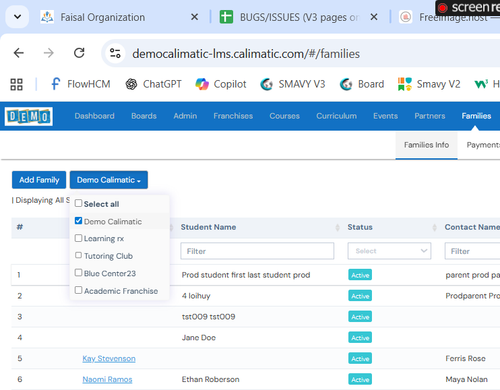
Task: Open the apps grid bookmark icon
Action: pyautogui.click(x=16, y=84)
